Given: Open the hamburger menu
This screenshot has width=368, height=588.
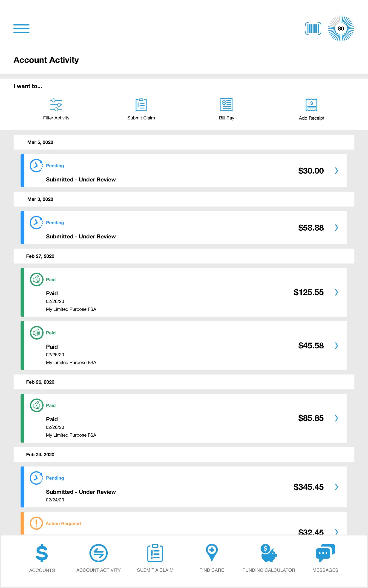Looking at the screenshot, I should 21,28.
